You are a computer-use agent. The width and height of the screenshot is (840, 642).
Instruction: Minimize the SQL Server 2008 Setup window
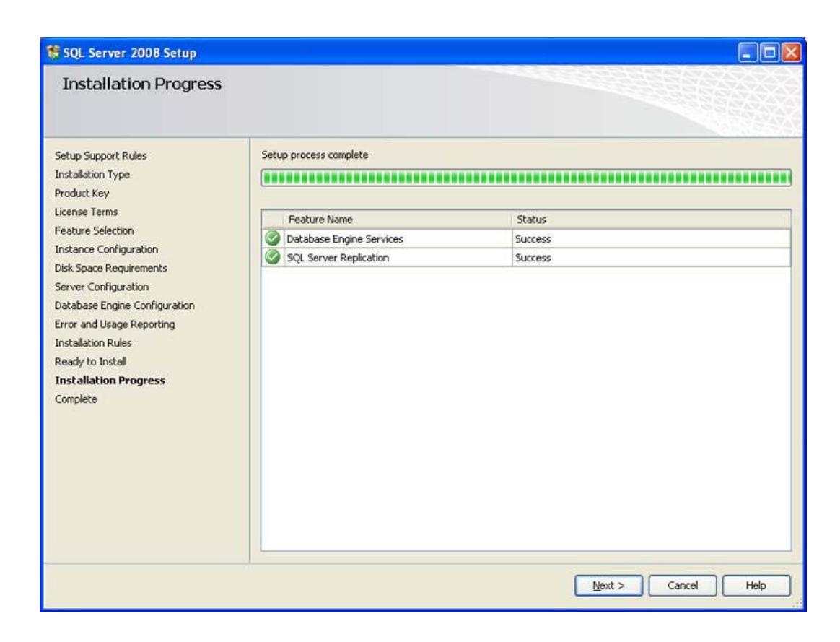coord(748,53)
